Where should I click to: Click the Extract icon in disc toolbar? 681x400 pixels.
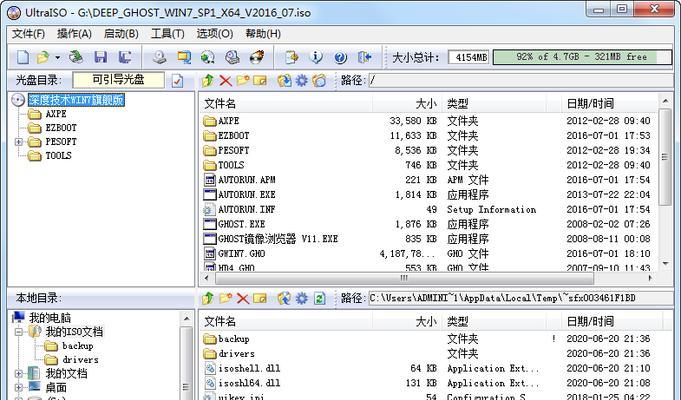pos(284,80)
